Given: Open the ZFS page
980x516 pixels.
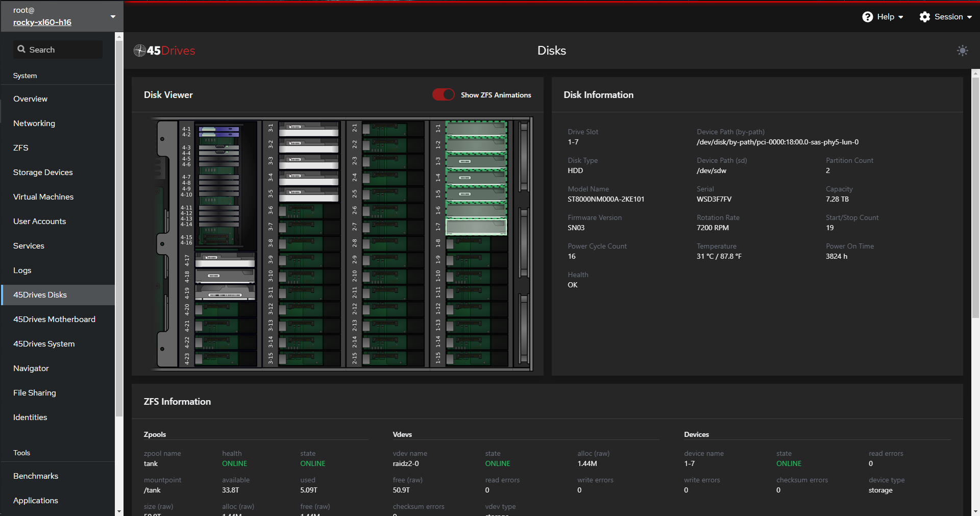Looking at the screenshot, I should tap(58, 148).
